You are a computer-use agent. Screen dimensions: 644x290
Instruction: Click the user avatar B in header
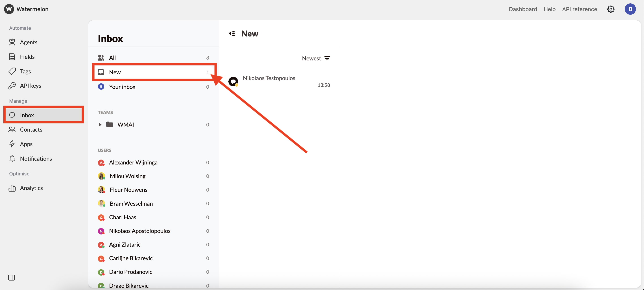630,9
